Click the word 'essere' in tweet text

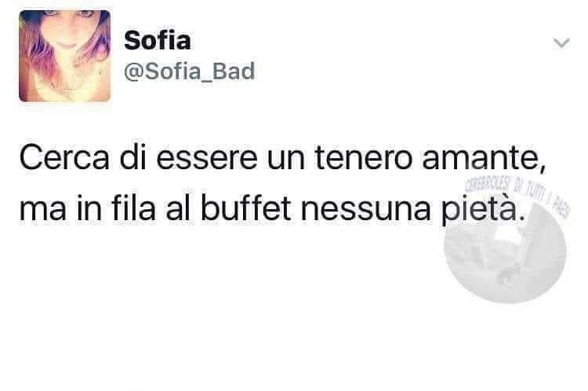pyautogui.click(x=207, y=158)
